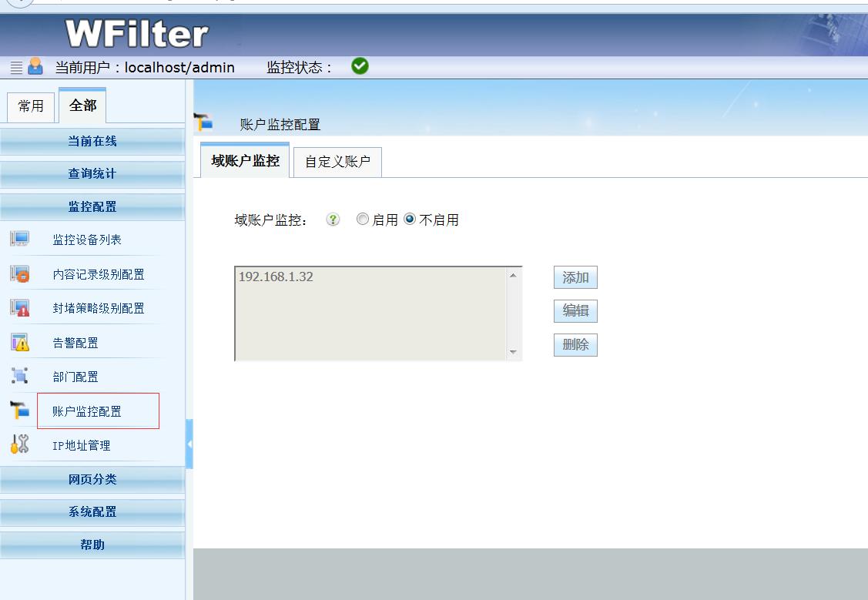The width and height of the screenshot is (868, 600).
Task: Click the IP address management tools icon
Action: (19, 444)
